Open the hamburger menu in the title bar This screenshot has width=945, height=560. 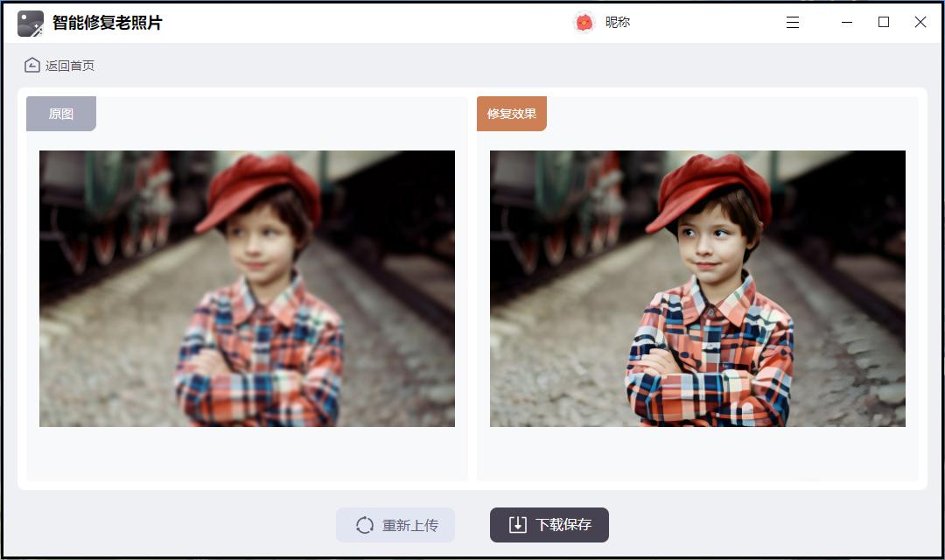point(793,23)
